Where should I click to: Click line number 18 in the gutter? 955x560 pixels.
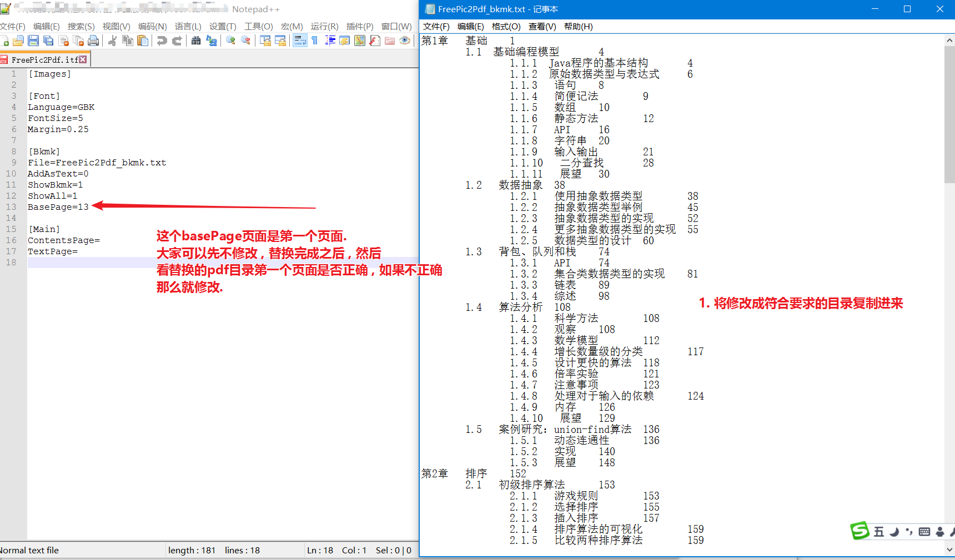[x=11, y=263]
